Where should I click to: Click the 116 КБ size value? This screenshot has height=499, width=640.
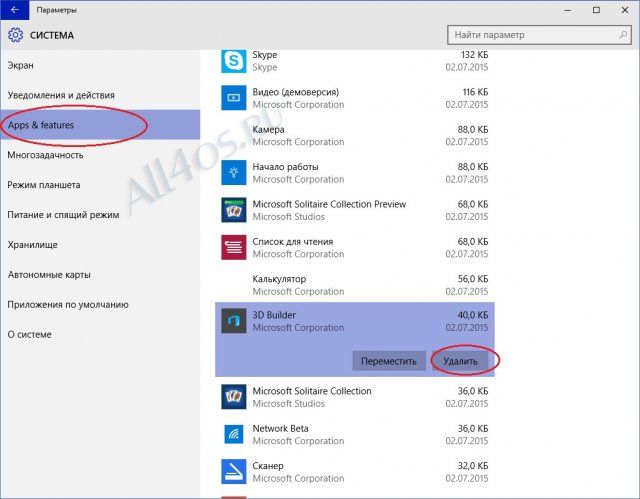[475, 92]
